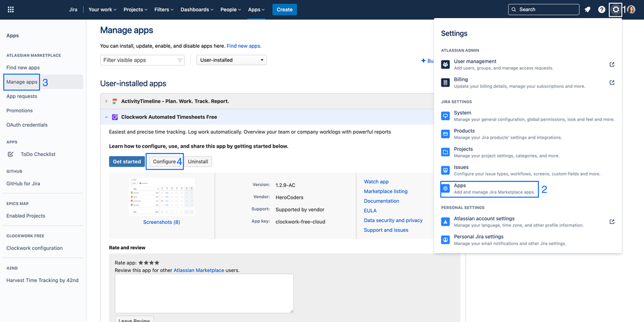Screen dimensions: 644x322
Task: Click the Personal Jira settings icon
Action: pos(445,240)
